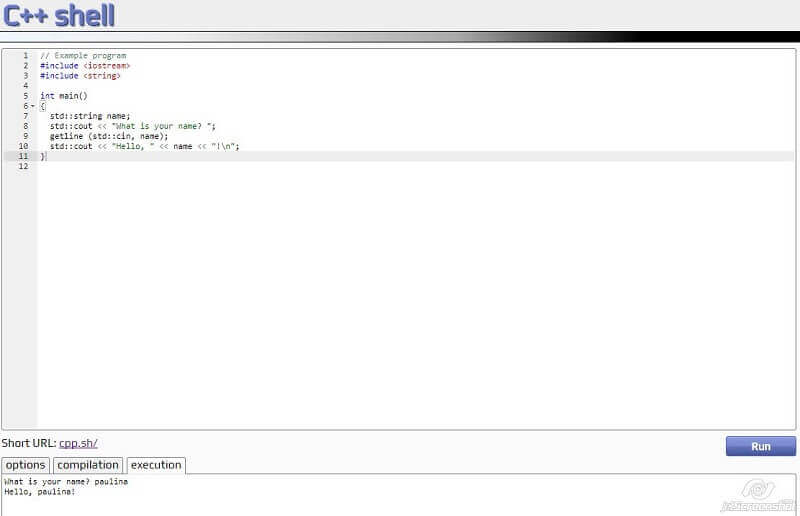Viewport: 800px width, 516px height.
Task: Click the '// Example program' comment line
Action: [x=83, y=56]
